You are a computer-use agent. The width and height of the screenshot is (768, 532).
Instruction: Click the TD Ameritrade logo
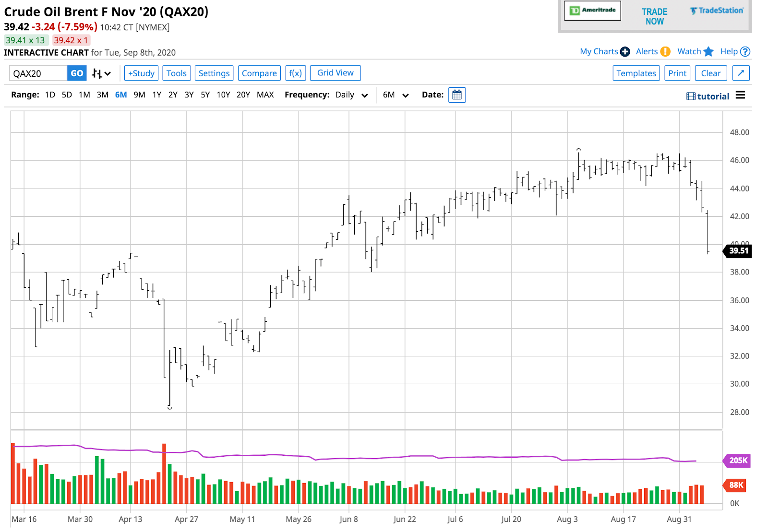(x=592, y=11)
